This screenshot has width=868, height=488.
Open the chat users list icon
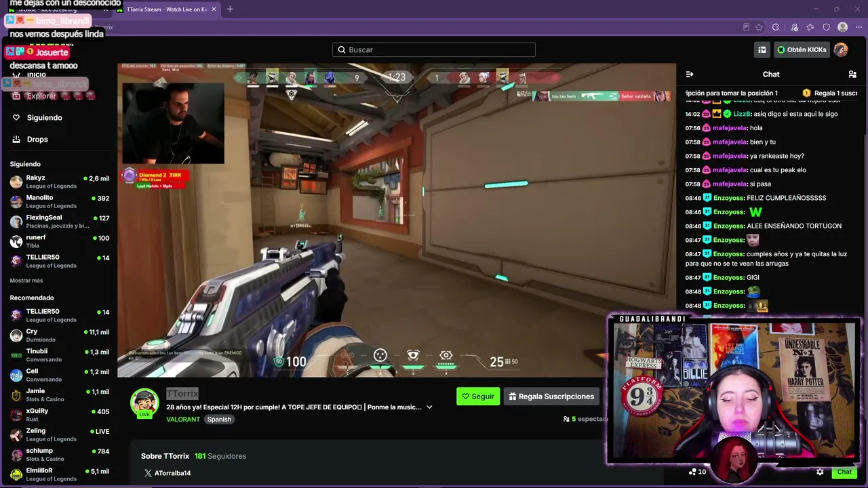coord(852,74)
